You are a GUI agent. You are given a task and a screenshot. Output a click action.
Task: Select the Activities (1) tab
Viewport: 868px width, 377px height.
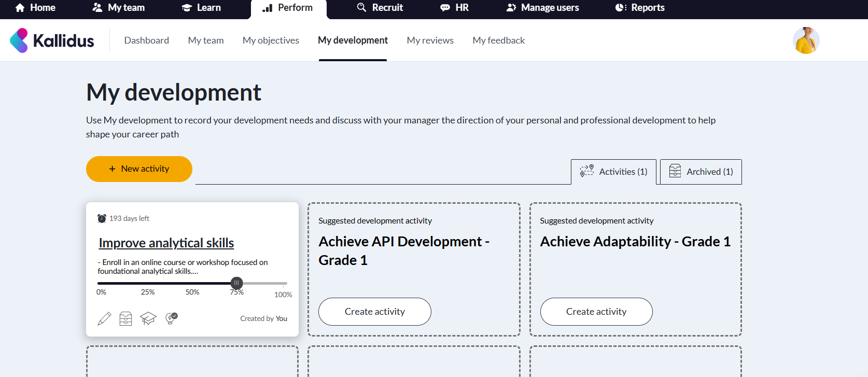tap(614, 172)
